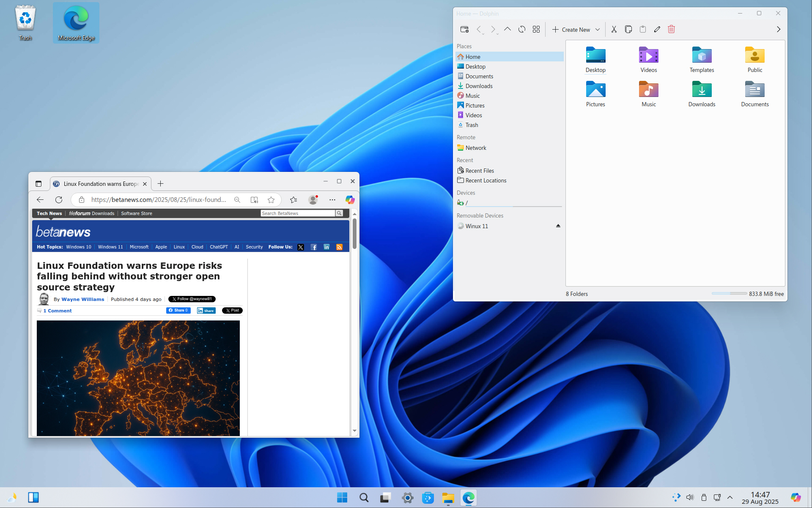Activate the Copy icon in Dolphin's toolbar
812x508 pixels.
pos(628,29)
